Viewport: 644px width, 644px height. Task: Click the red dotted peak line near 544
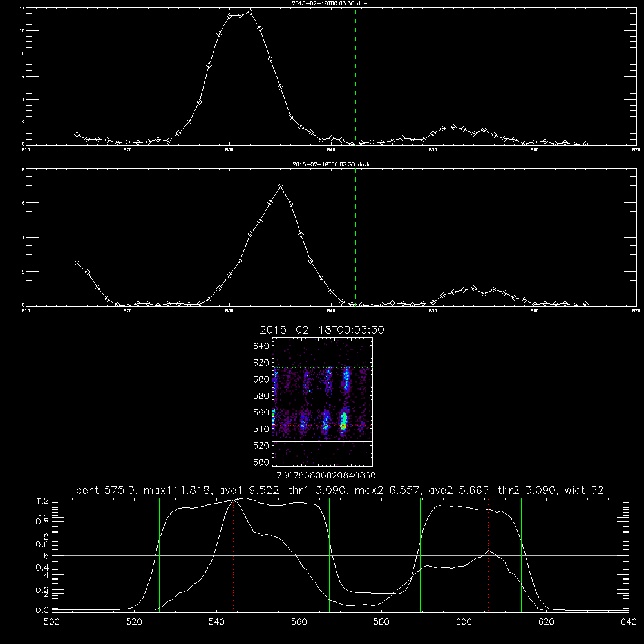pos(233,554)
